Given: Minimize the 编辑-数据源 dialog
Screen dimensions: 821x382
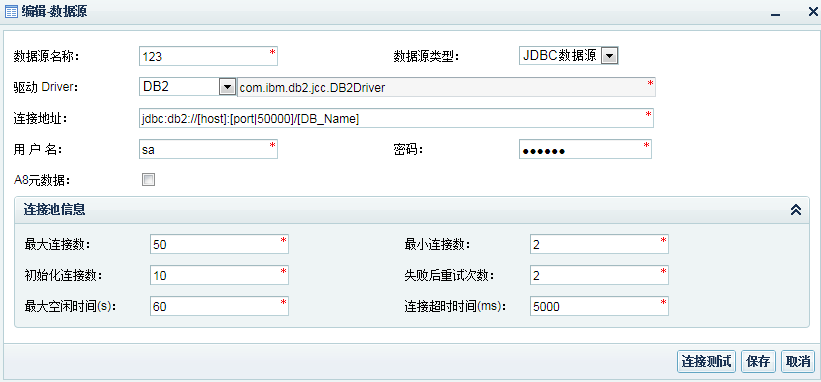Looking at the screenshot, I should click(x=775, y=14).
